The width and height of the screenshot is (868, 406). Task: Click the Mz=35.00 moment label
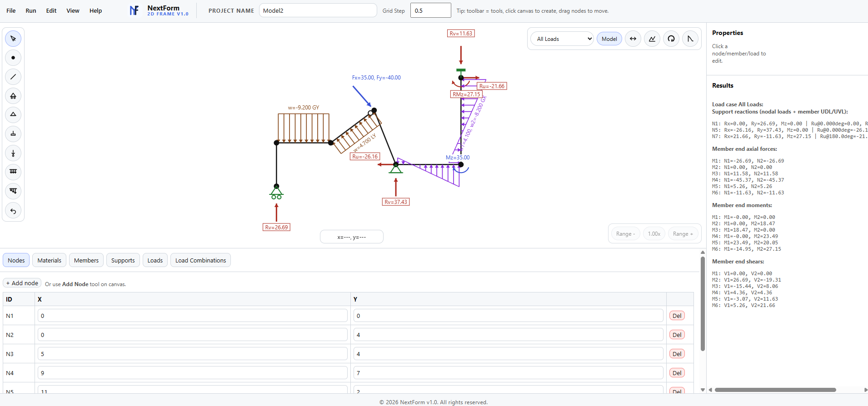(x=458, y=158)
